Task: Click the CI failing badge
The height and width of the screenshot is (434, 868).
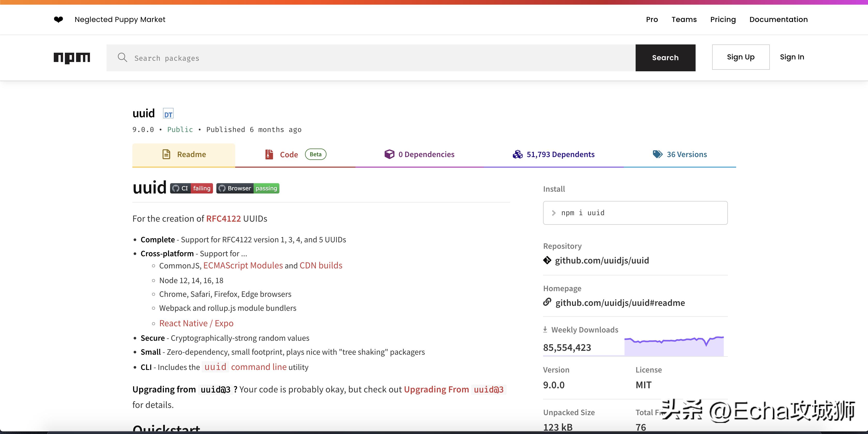Action: (x=191, y=188)
